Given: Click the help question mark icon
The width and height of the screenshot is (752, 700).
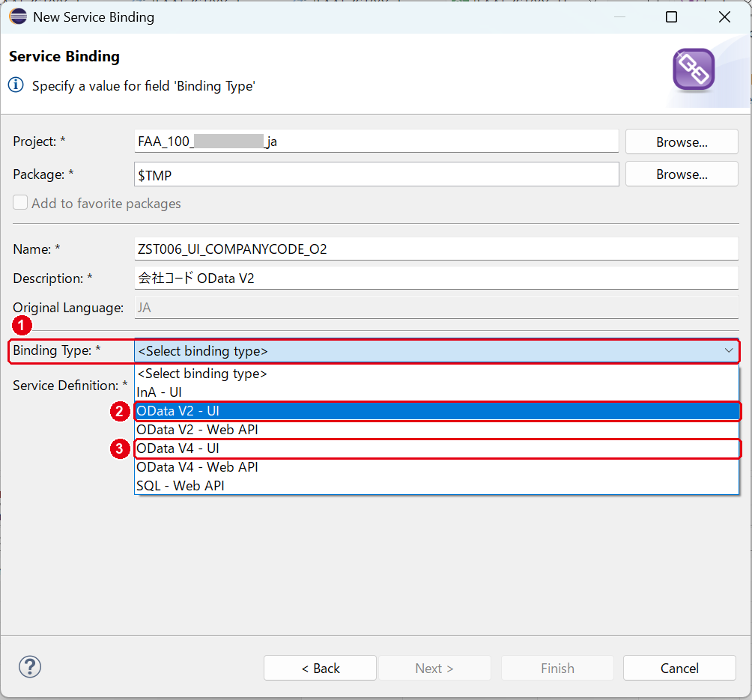Looking at the screenshot, I should 30,666.
